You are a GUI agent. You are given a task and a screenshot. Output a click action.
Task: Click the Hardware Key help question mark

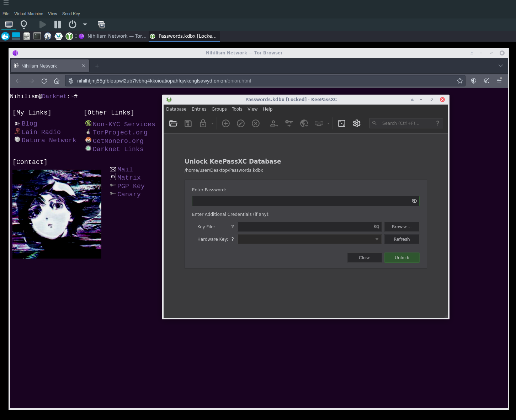coord(233,239)
